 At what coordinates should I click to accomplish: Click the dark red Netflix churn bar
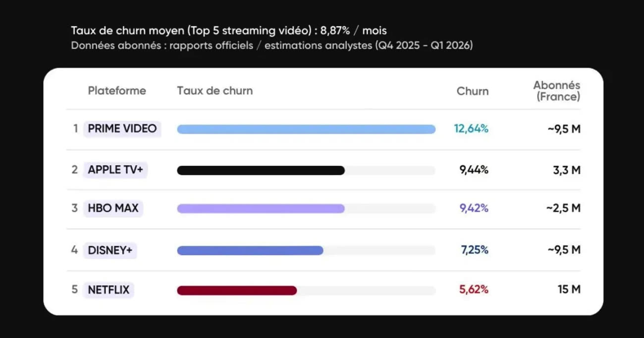tap(237, 290)
